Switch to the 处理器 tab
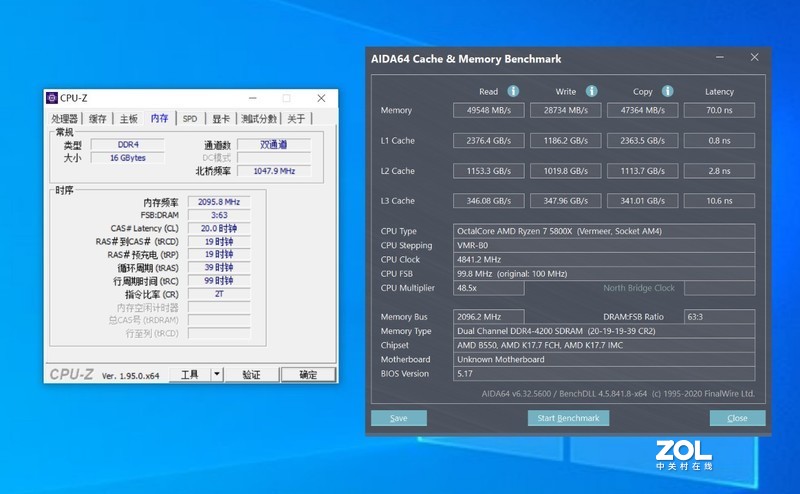Viewport: 800px width, 494px height. point(64,118)
